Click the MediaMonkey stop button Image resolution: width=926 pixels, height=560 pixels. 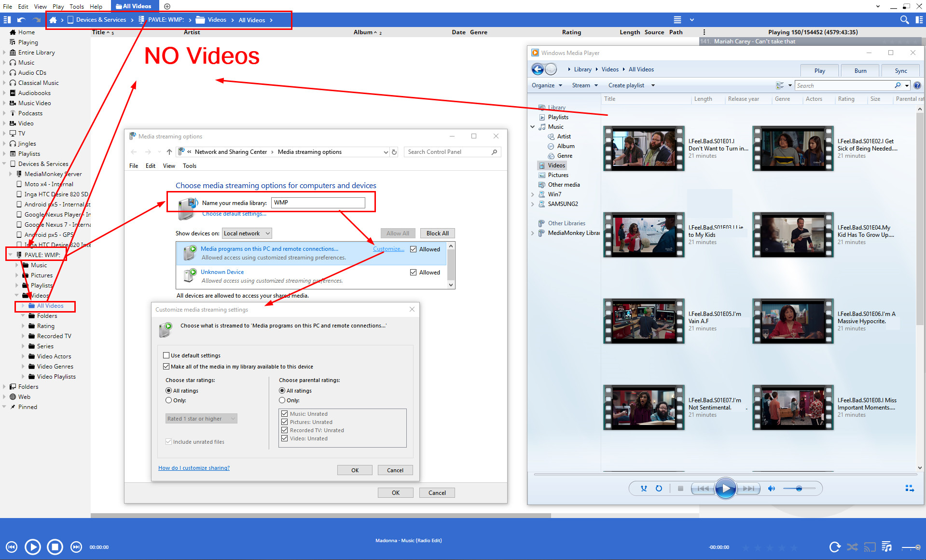(x=55, y=547)
